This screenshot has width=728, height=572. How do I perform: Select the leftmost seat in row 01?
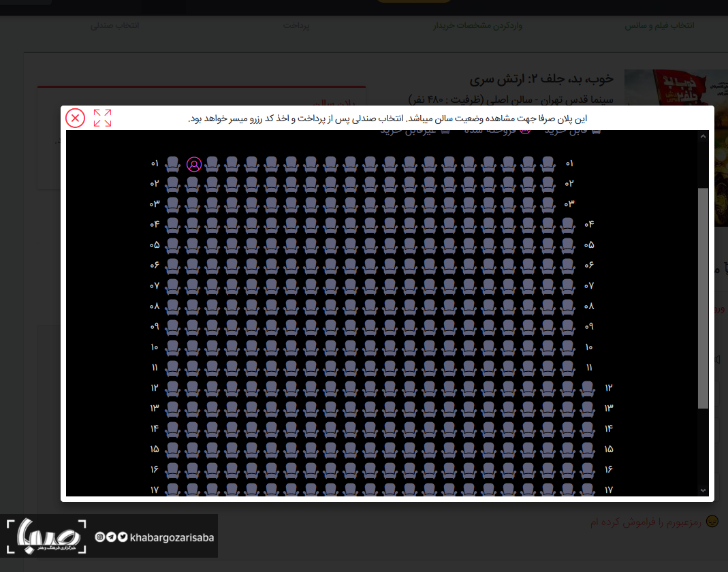(173, 164)
